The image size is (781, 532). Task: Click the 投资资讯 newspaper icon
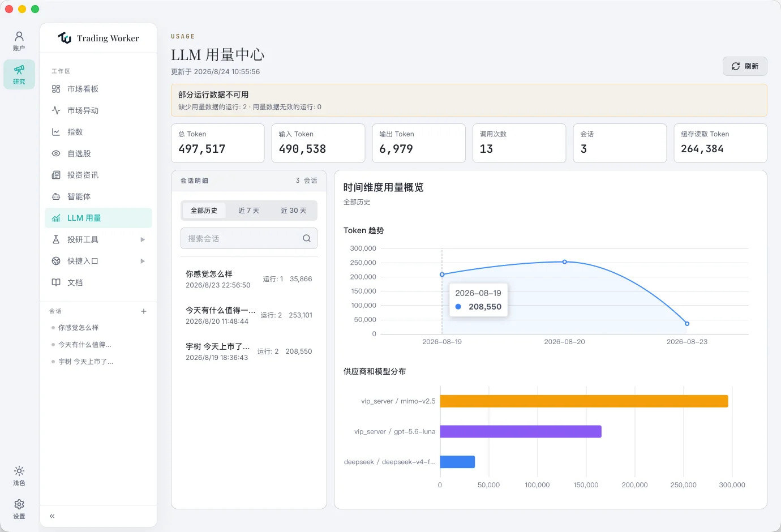pyautogui.click(x=56, y=175)
